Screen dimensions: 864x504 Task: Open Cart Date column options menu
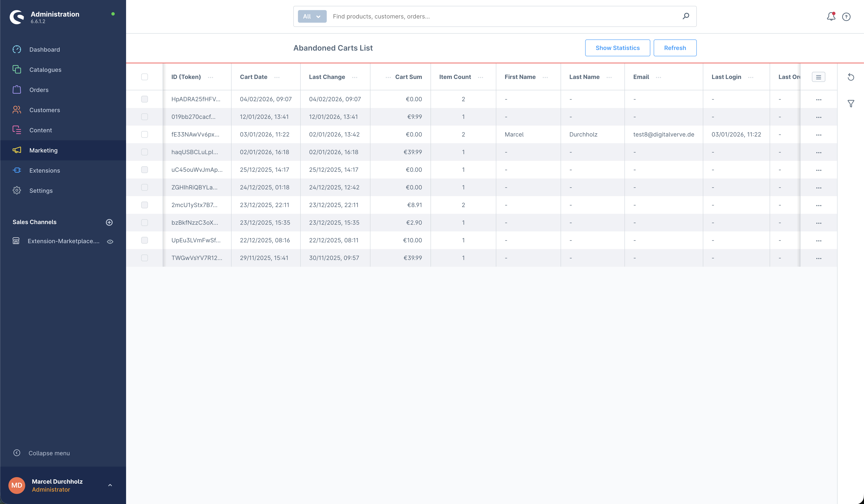pos(277,77)
